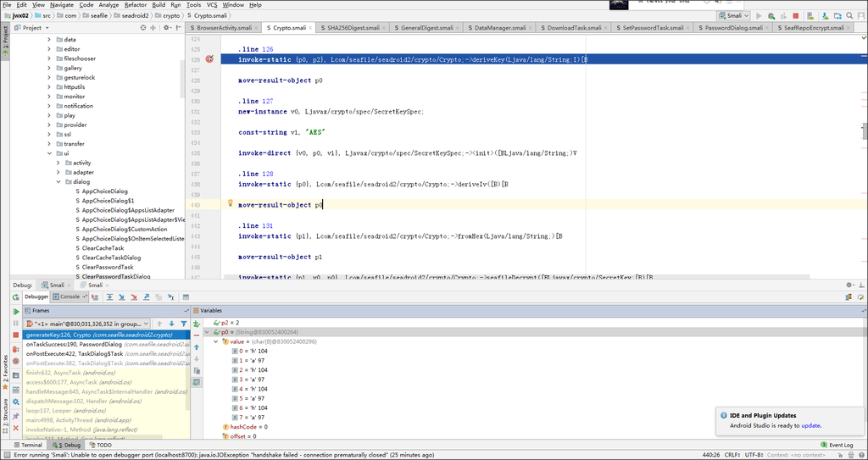The width and height of the screenshot is (868, 460).
Task: Collapse p0 String variable
Action: (x=207, y=332)
